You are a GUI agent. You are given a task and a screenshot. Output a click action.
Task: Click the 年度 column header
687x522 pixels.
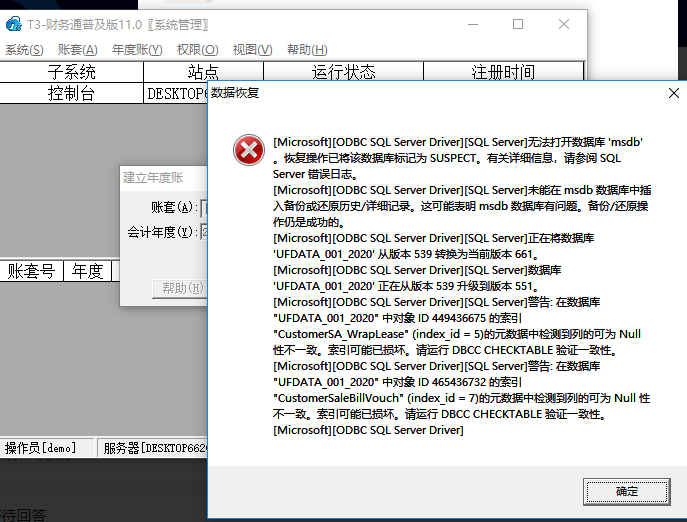(x=88, y=271)
